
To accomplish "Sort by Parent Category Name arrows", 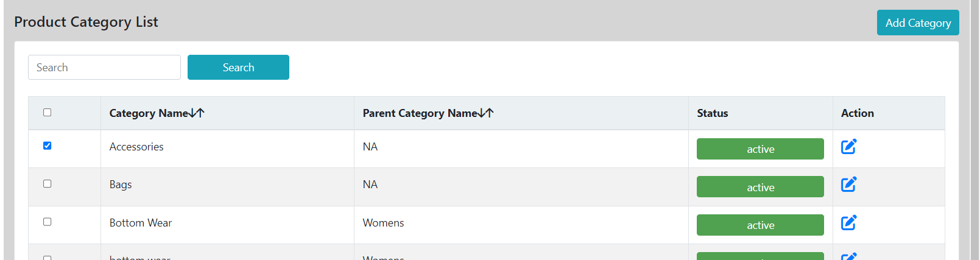I will tap(486, 113).
